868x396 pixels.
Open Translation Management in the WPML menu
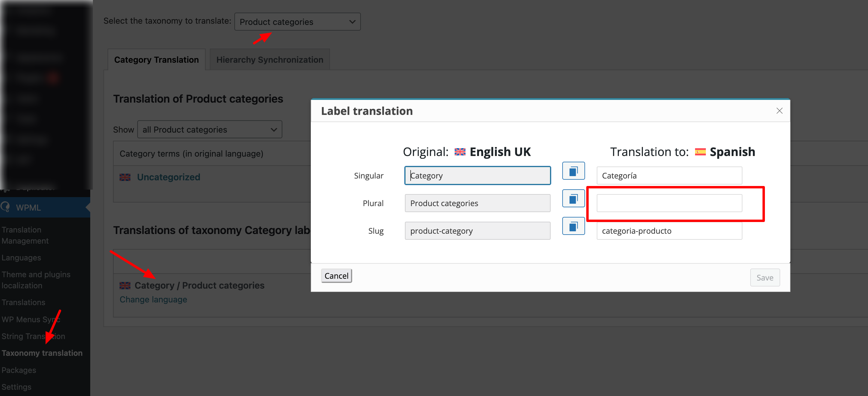pos(25,235)
